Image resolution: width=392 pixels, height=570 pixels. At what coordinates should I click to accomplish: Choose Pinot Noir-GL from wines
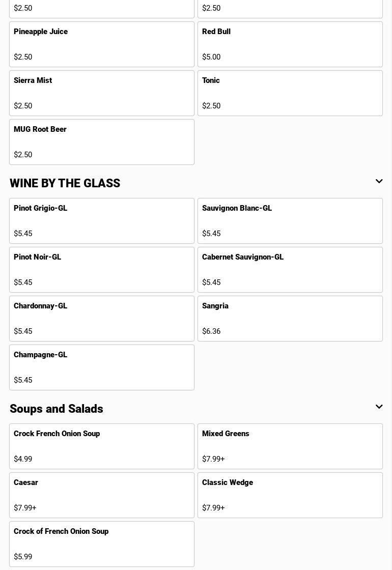102,270
